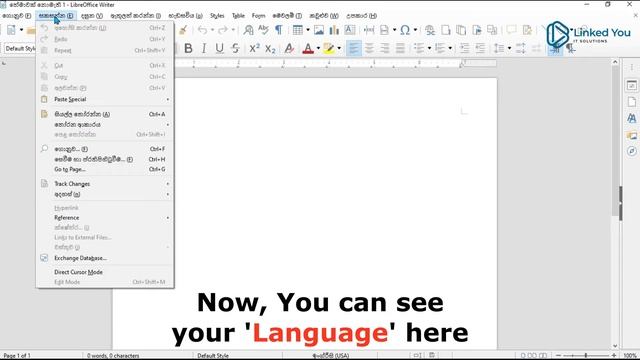This screenshot has width=640, height=360.
Task: Click the Redo arrow icon in toolbar
Action: pos(222,30)
